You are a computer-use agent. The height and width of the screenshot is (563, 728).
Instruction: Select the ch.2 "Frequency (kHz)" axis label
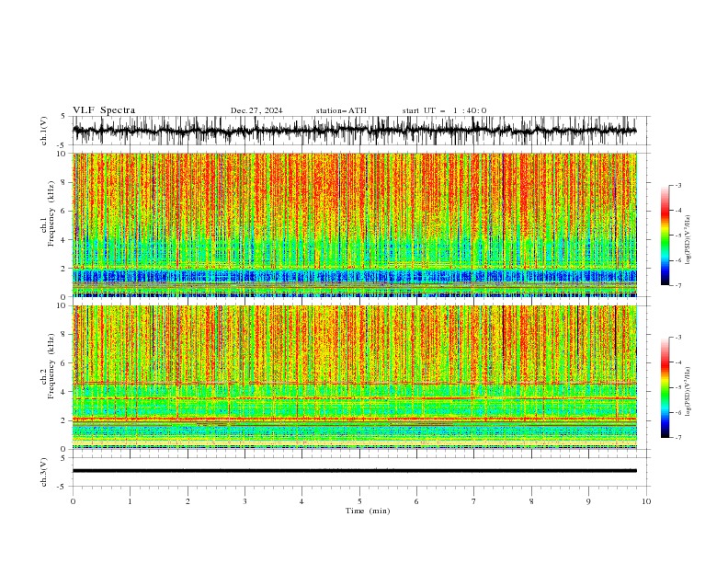point(51,366)
